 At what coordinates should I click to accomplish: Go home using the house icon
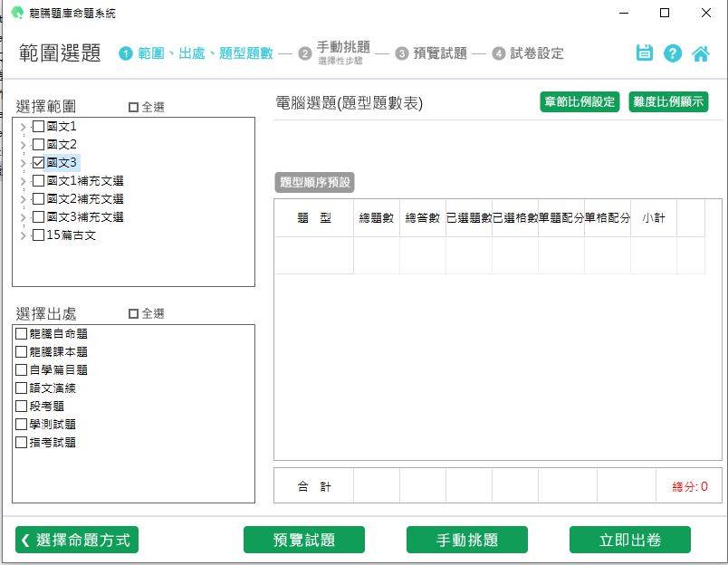coord(701,53)
